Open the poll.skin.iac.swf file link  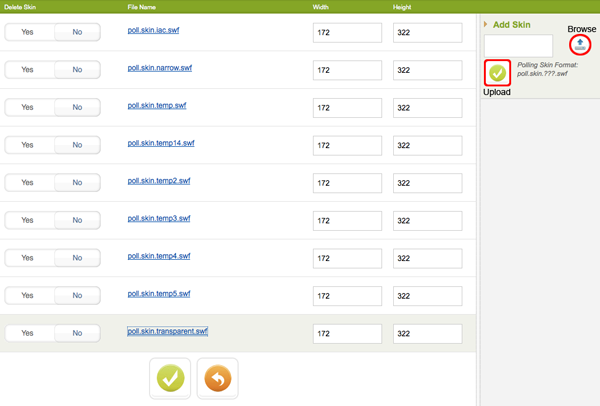tap(153, 31)
